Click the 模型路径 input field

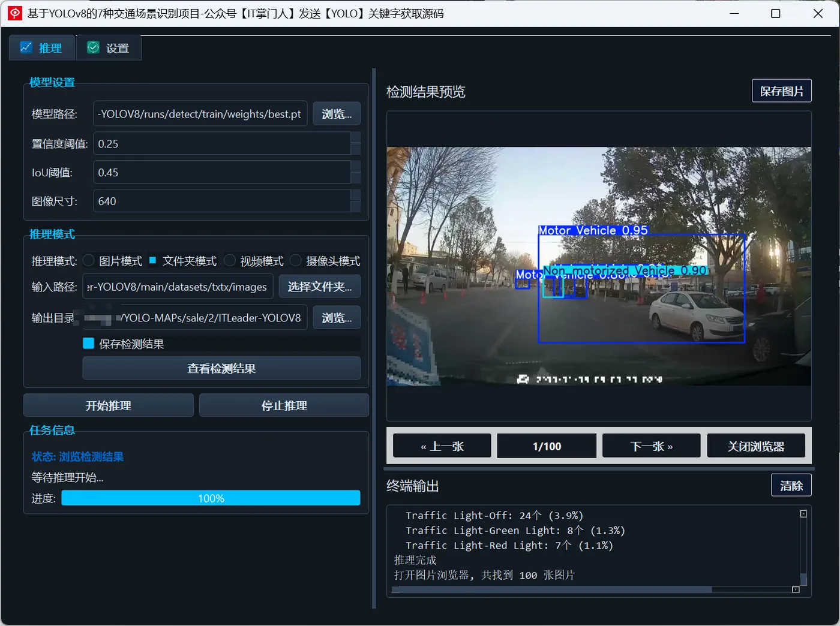pos(200,114)
